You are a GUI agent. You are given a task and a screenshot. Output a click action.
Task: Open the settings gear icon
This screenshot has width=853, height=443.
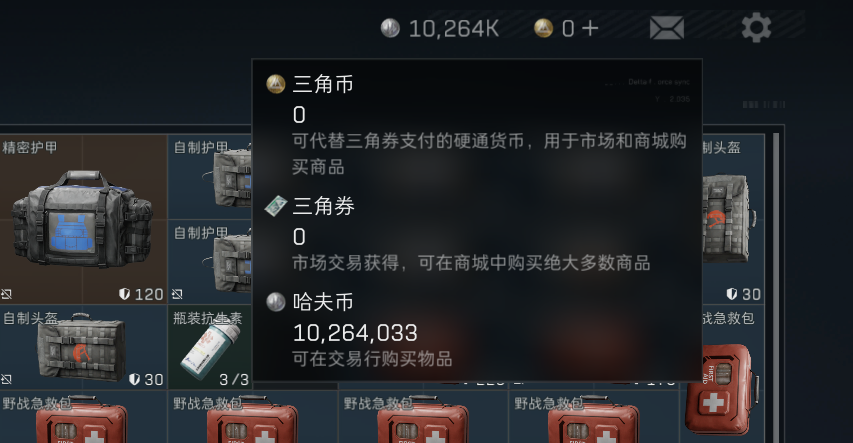point(756,27)
